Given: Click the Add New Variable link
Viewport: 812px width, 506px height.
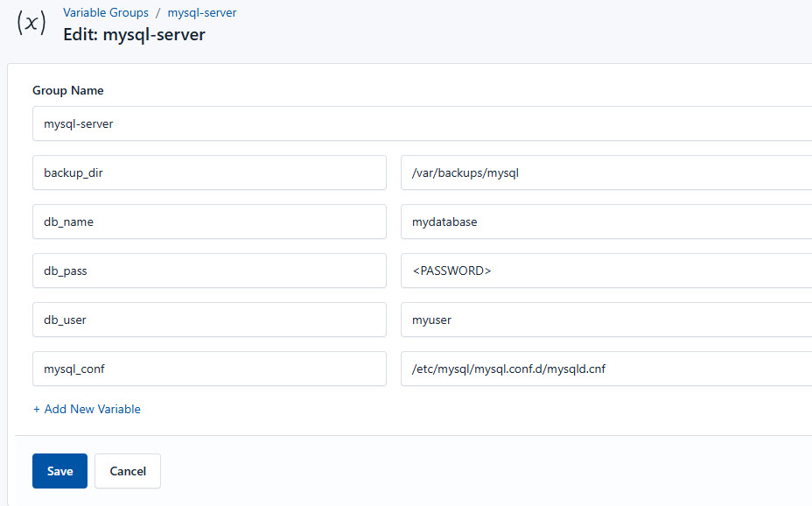Looking at the screenshot, I should pos(87,409).
